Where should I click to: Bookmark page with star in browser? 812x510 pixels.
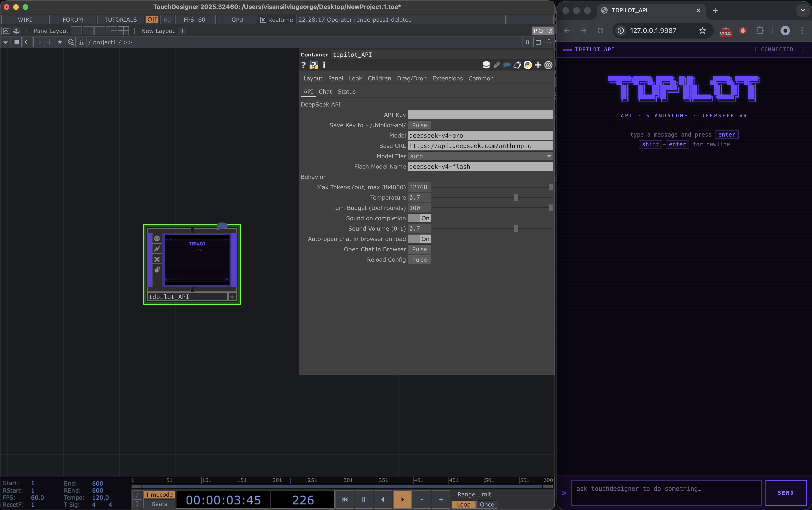[703, 31]
